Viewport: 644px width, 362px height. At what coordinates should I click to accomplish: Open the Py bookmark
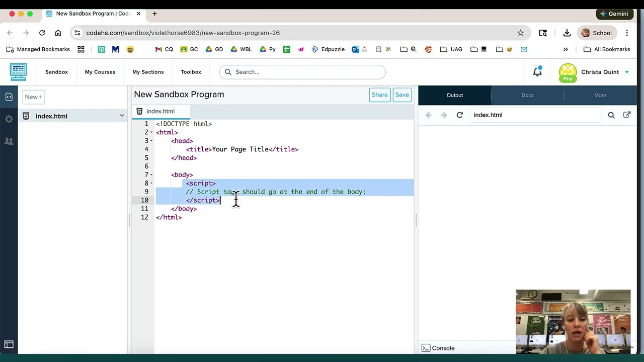pyautogui.click(x=268, y=49)
